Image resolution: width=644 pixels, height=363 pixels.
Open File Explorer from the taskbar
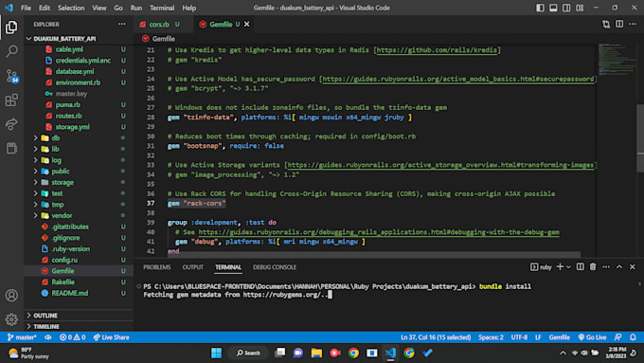pyautogui.click(x=316, y=353)
